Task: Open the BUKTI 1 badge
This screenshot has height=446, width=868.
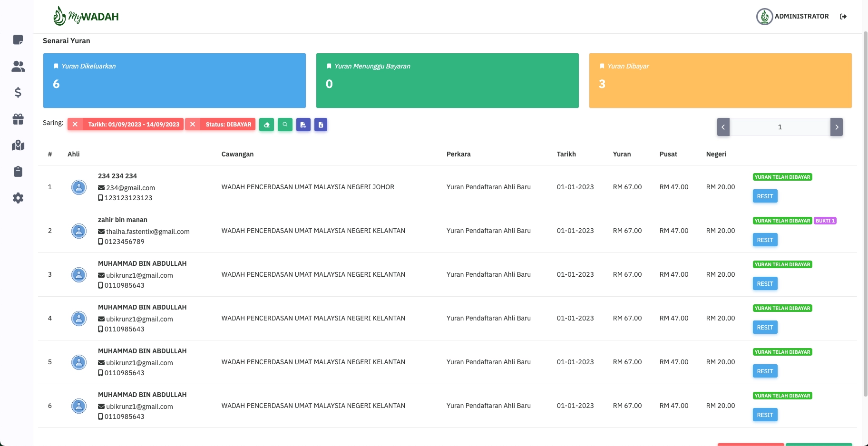Action: (x=825, y=221)
